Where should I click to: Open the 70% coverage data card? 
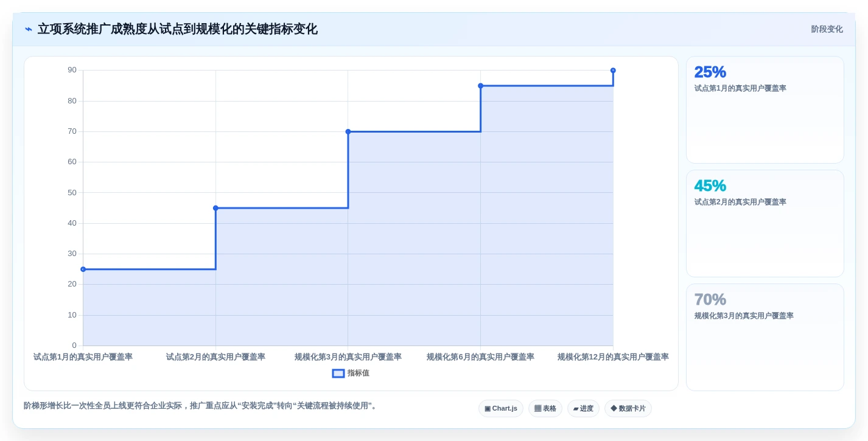coord(765,338)
